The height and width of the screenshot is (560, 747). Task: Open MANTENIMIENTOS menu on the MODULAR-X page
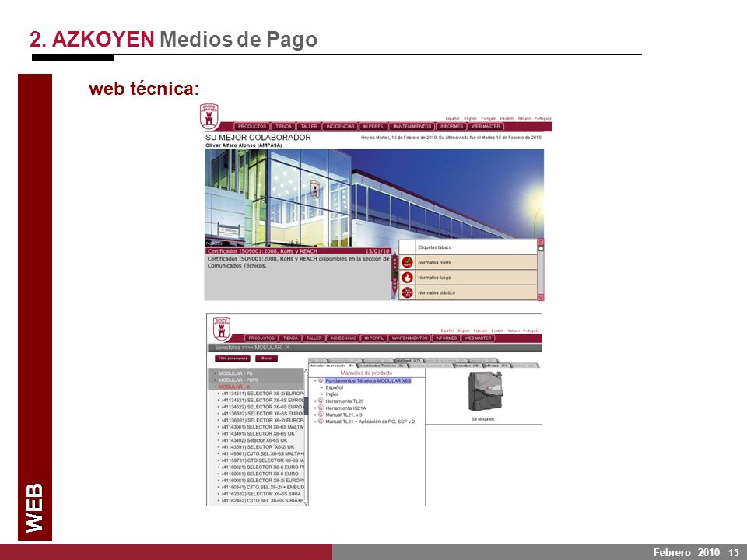point(409,338)
